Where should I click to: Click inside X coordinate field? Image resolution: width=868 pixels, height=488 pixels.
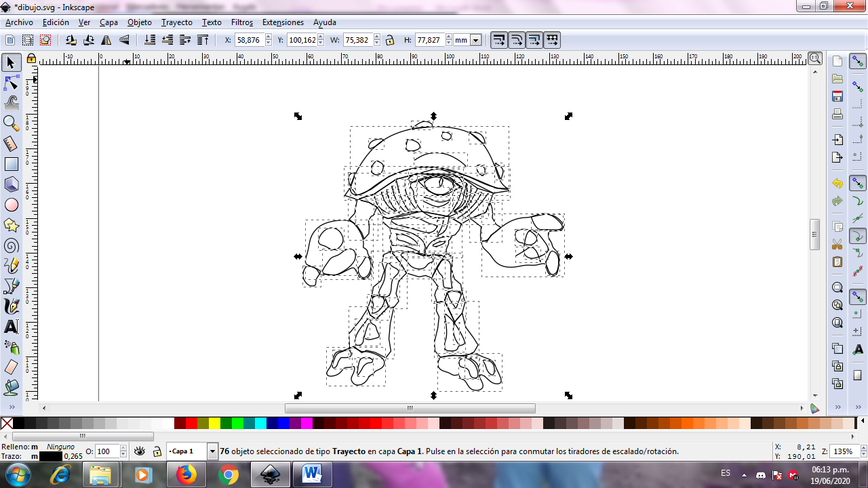point(249,40)
